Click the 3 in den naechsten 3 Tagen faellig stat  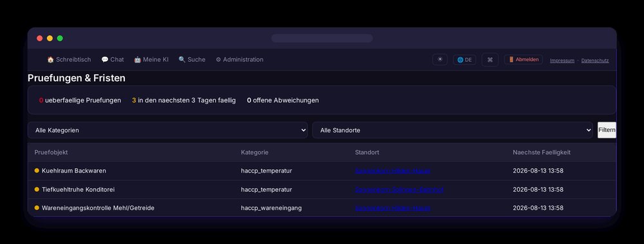(x=184, y=100)
